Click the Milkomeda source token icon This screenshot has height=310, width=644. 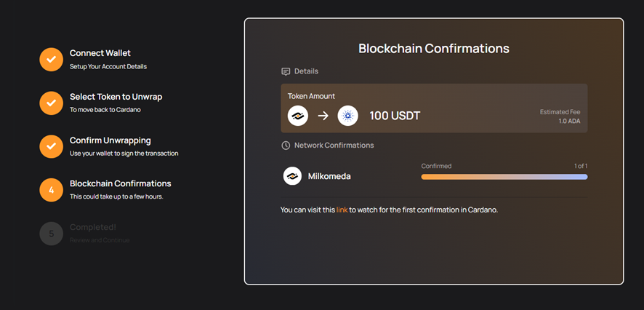pos(298,116)
